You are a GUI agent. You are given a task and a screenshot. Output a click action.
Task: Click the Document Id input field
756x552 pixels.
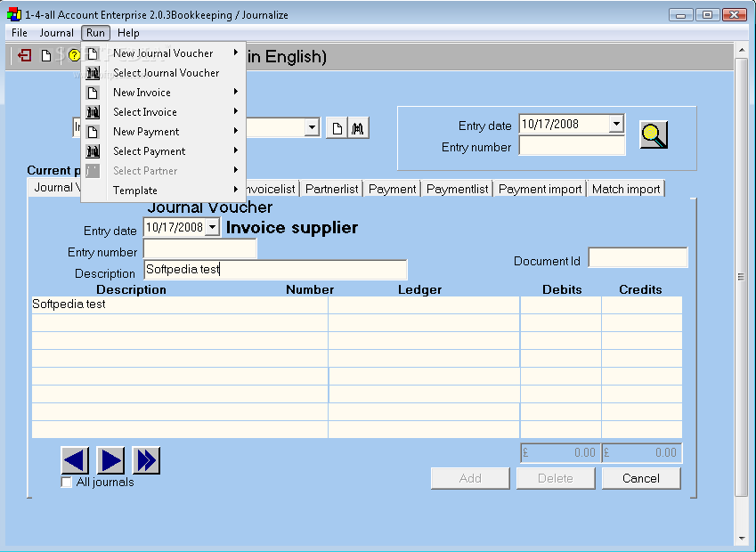coord(638,257)
